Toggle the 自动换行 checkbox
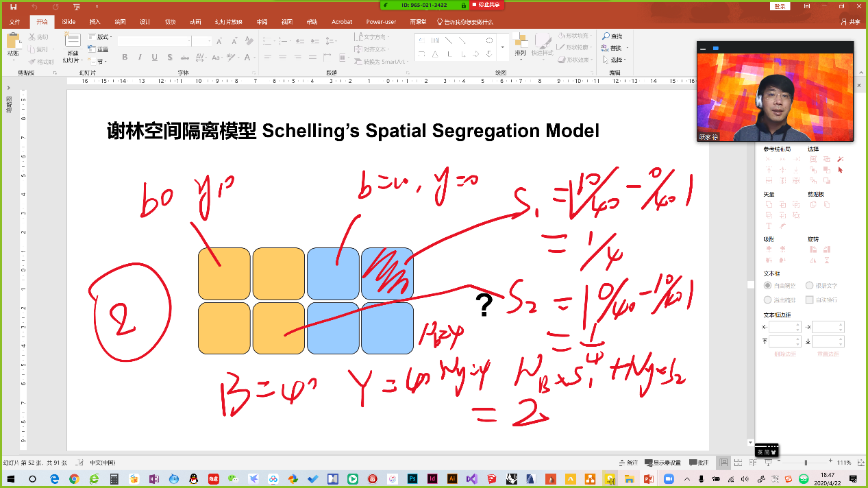868x488 pixels. tap(809, 300)
